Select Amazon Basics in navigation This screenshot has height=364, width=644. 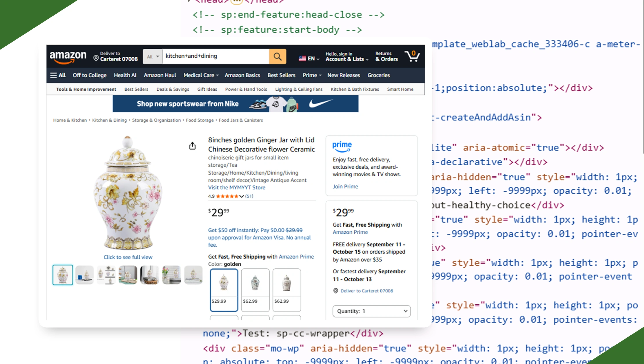242,75
